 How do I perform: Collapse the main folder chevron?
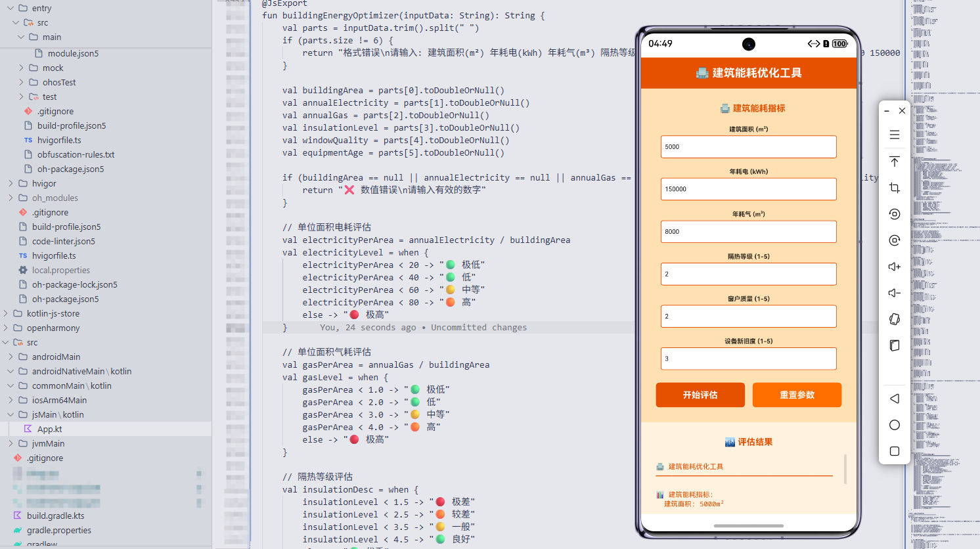tap(21, 37)
